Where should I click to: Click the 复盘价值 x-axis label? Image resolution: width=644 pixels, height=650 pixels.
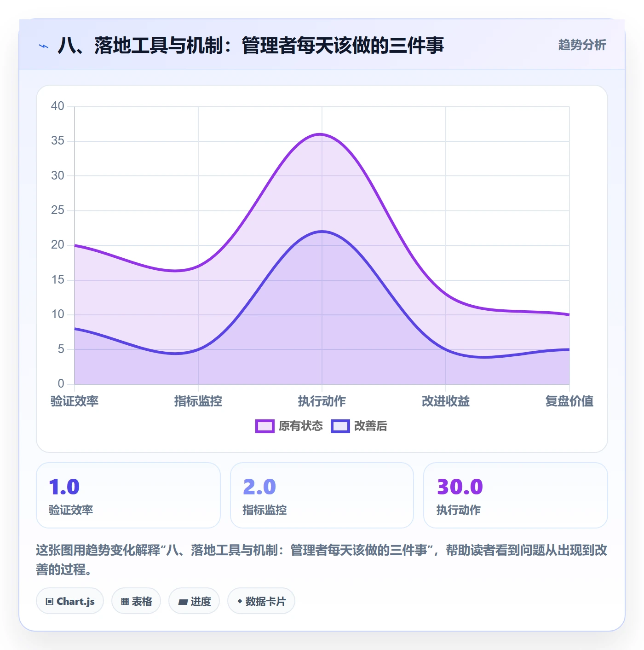point(569,401)
